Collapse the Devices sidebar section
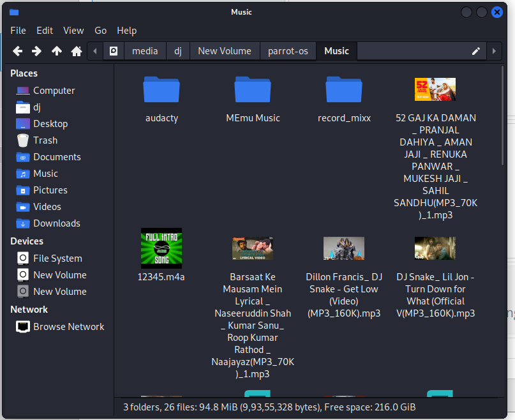This screenshot has width=515, height=420. pos(27,241)
